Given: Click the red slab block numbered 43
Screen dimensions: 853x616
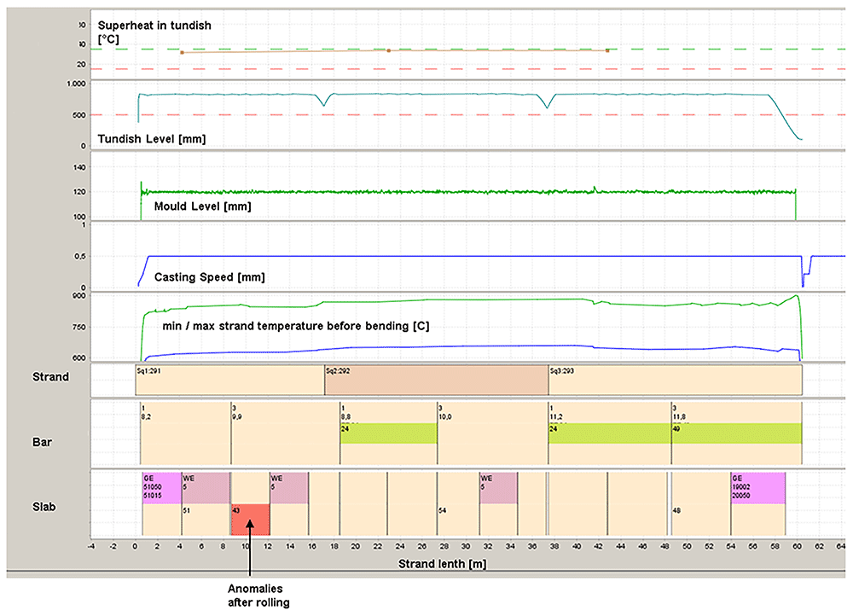Looking at the screenshot, I should click(251, 520).
